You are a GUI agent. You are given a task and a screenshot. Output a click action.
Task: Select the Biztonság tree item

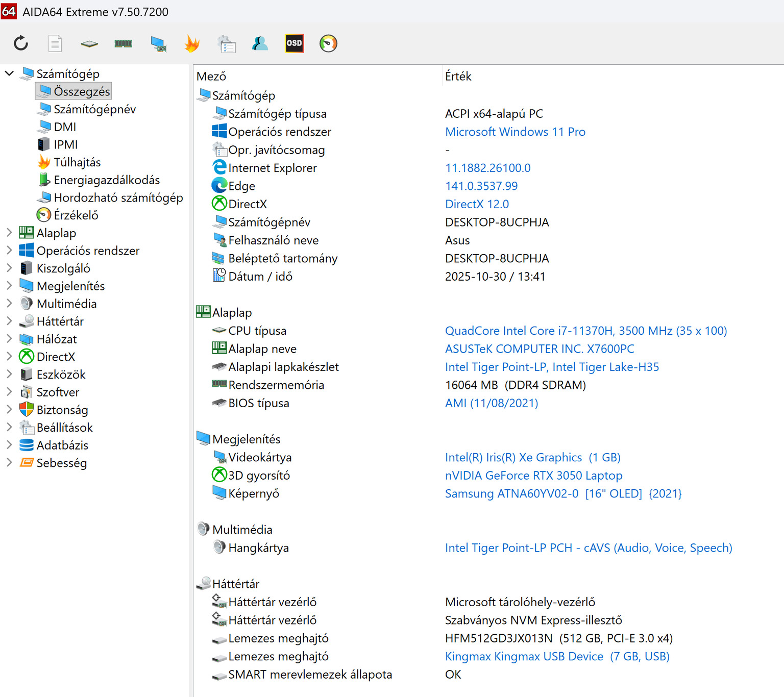coord(53,410)
